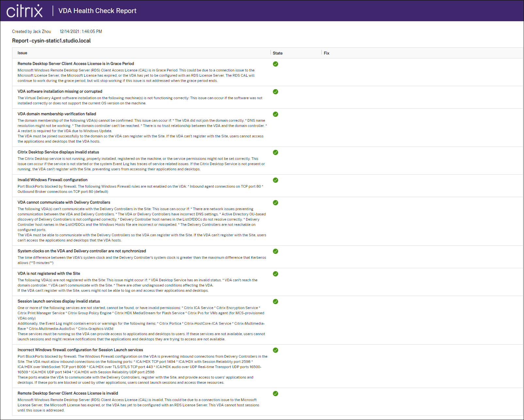Select the 'VDA cannot communicate with Delivery Controllers' heading
This screenshot has height=420, width=524.
pyautogui.click(x=64, y=202)
